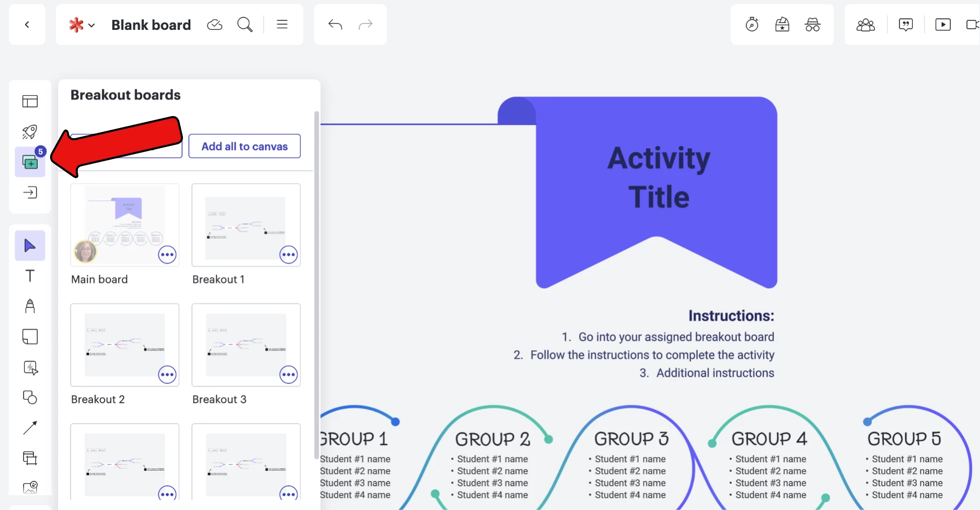980x510 pixels.
Task: Open the Breakout 1 board thumbnail
Action: (246, 225)
